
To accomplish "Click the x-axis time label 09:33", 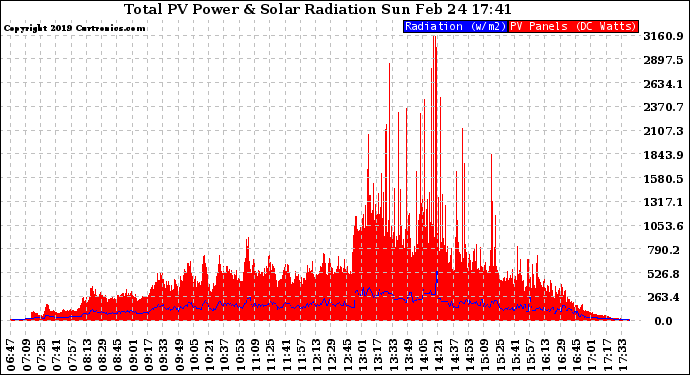I will click(x=164, y=355).
